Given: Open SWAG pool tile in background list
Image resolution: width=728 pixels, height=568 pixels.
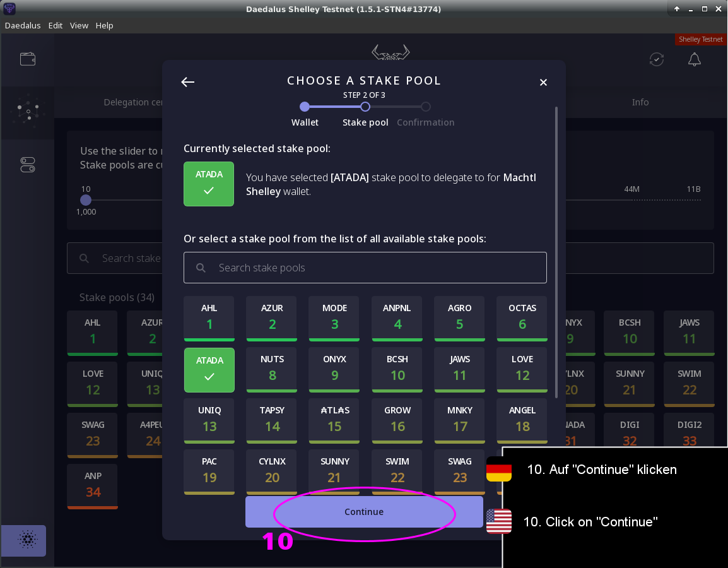Looking at the screenshot, I should pos(92,435).
